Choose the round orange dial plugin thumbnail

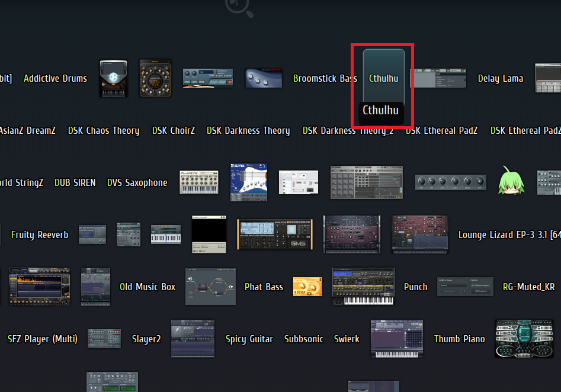[x=155, y=78]
